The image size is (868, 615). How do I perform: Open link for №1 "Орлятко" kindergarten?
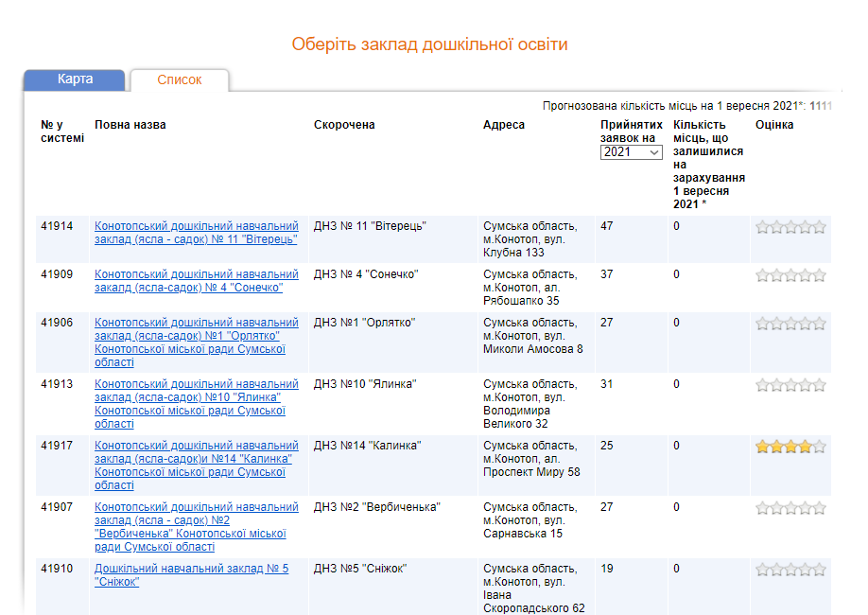click(196, 343)
